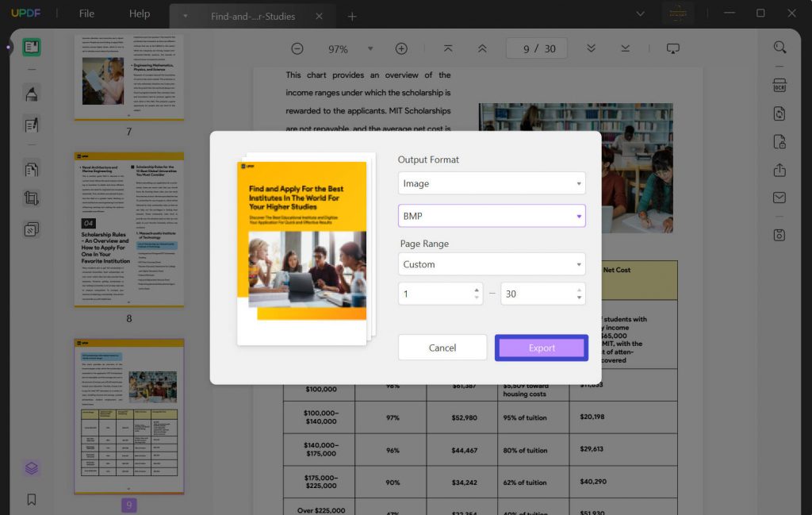Open the Page Range dropdown showing Custom
This screenshot has width=812, height=515.
coord(491,266)
